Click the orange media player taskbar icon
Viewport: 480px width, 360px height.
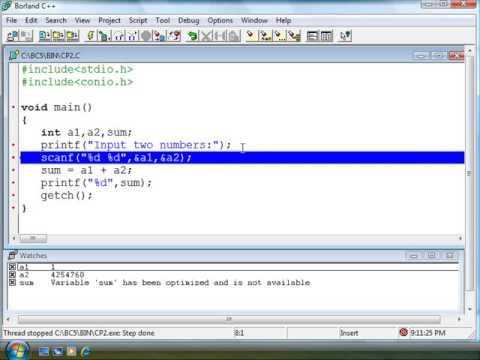pos(71,351)
